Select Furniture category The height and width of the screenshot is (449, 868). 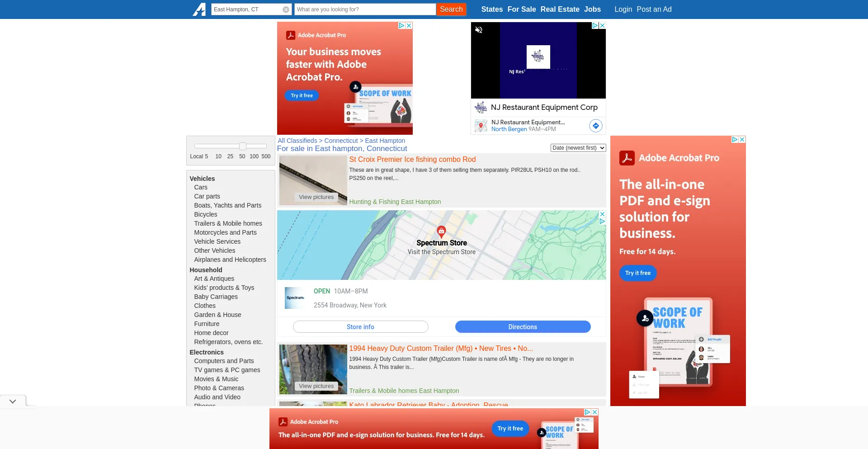(x=207, y=324)
